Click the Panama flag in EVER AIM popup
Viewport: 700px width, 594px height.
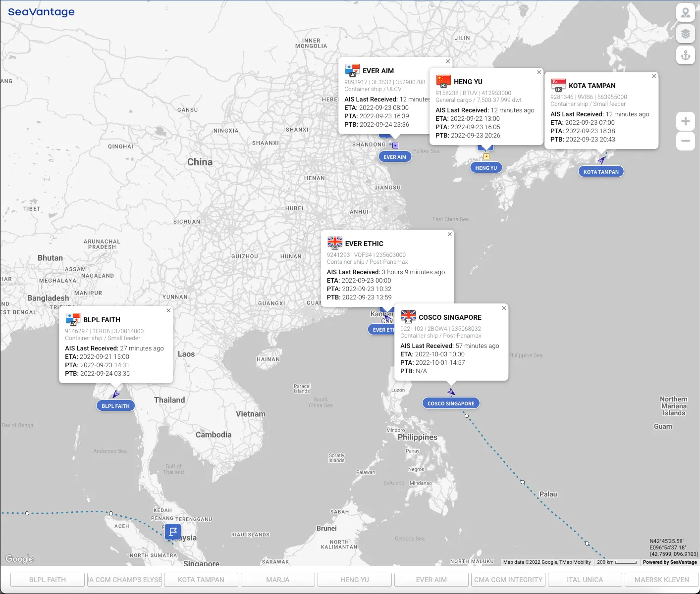[x=352, y=70]
